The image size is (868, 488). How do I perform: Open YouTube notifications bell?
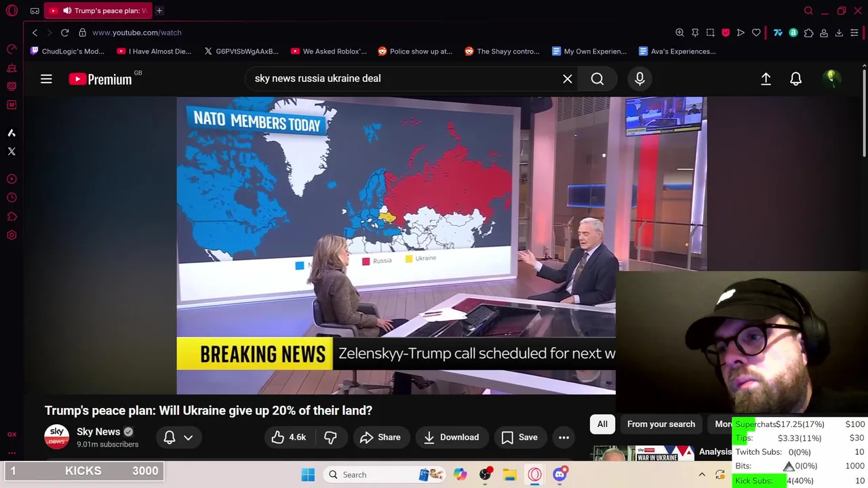(x=796, y=79)
